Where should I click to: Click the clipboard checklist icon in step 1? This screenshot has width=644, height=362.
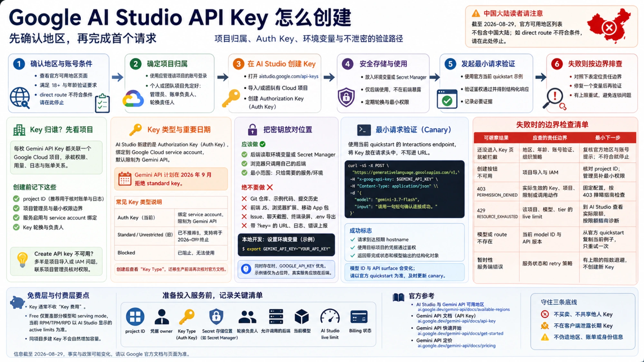[x=102, y=103]
